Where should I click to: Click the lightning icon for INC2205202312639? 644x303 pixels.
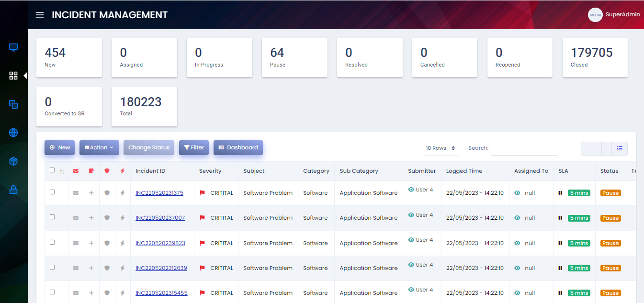tap(123, 268)
